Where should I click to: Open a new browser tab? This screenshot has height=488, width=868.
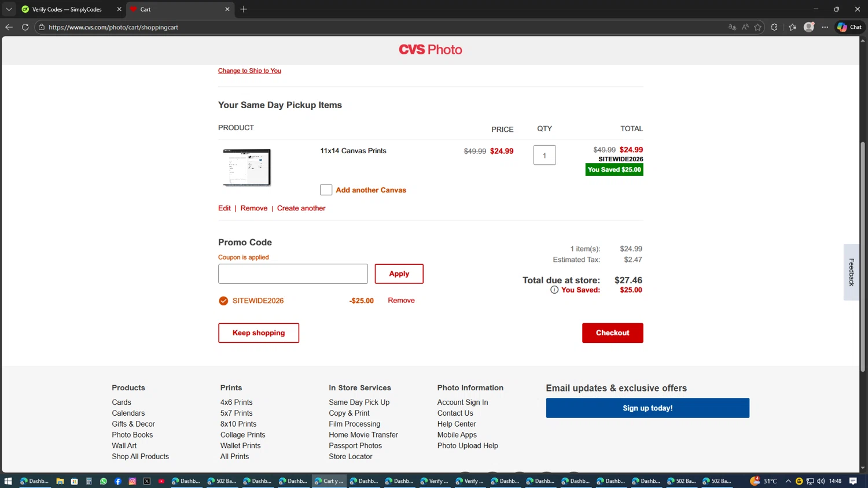(x=244, y=9)
